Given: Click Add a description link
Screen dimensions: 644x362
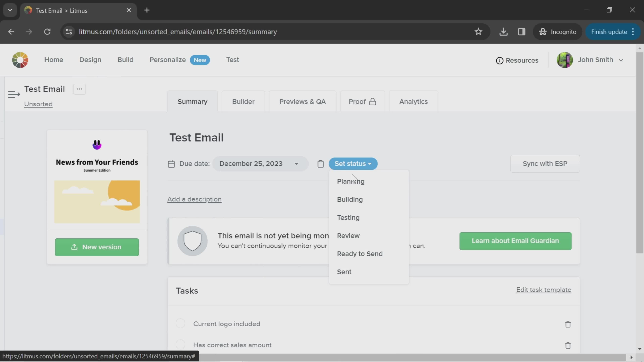Looking at the screenshot, I should pos(194,199).
